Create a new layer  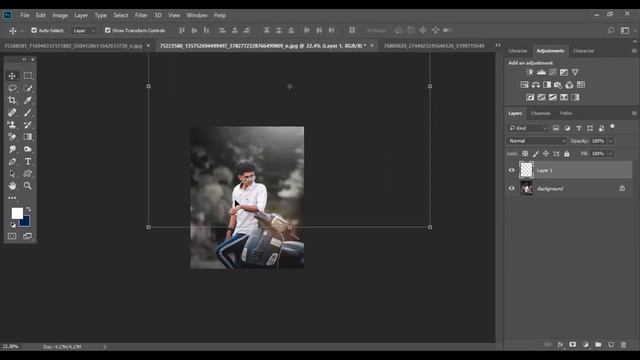[611, 345]
